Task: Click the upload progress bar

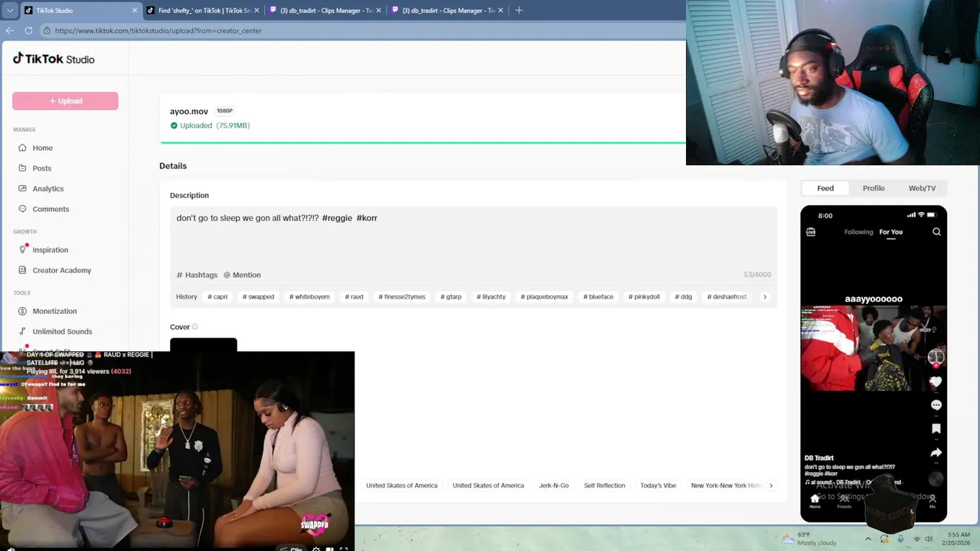Action: [x=423, y=142]
